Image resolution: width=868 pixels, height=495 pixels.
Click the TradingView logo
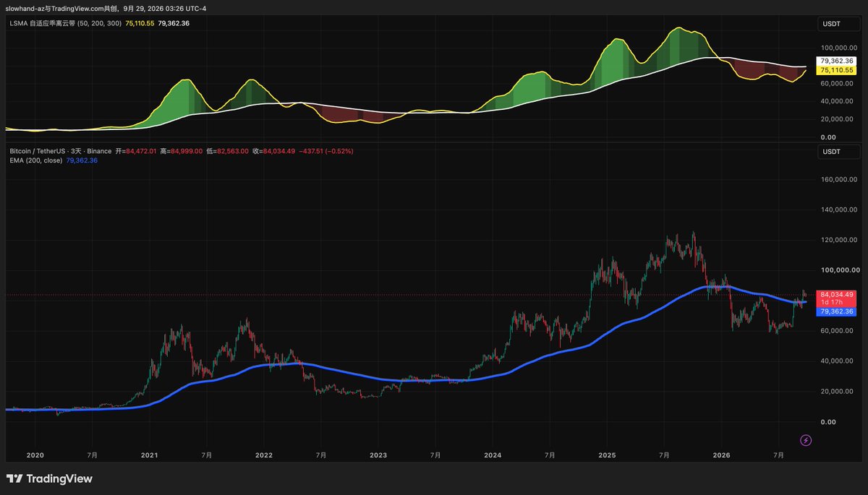tap(49, 478)
